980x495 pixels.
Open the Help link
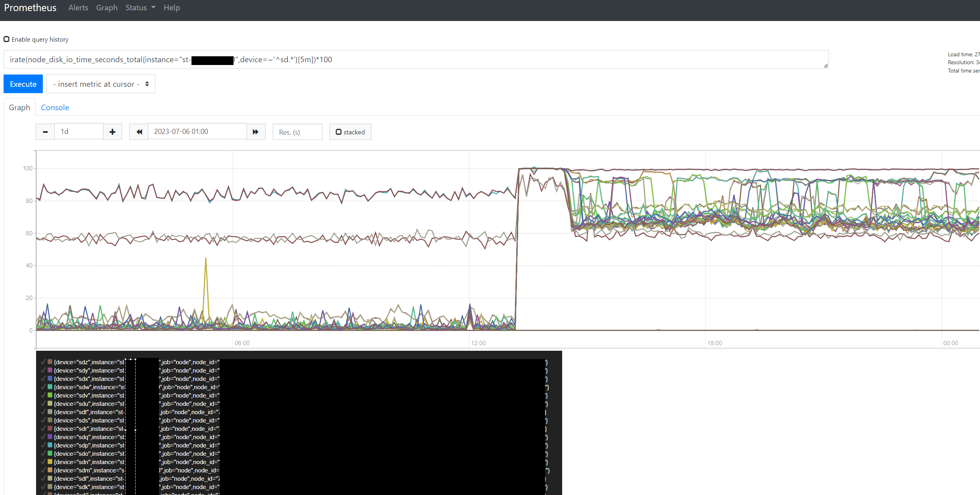click(x=172, y=8)
